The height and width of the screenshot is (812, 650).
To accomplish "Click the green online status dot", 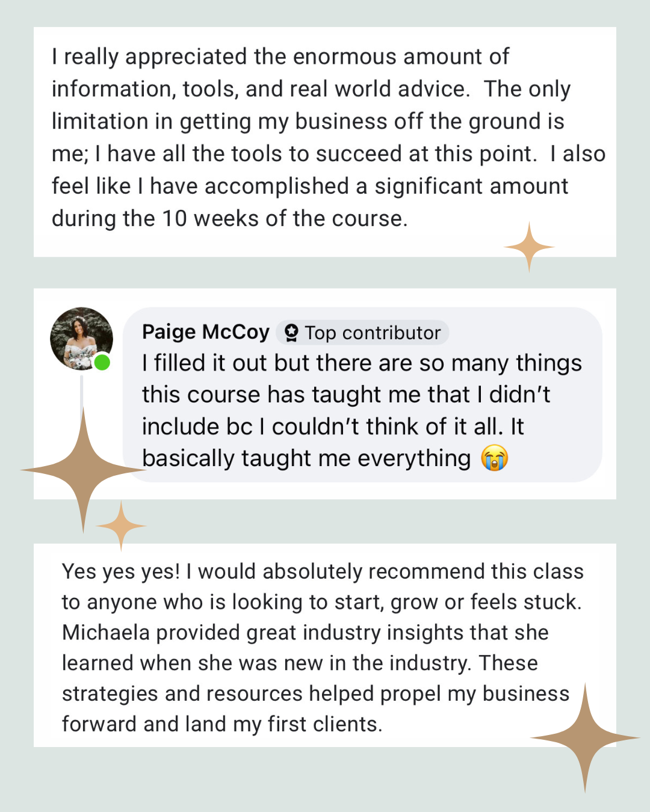I will click(102, 362).
